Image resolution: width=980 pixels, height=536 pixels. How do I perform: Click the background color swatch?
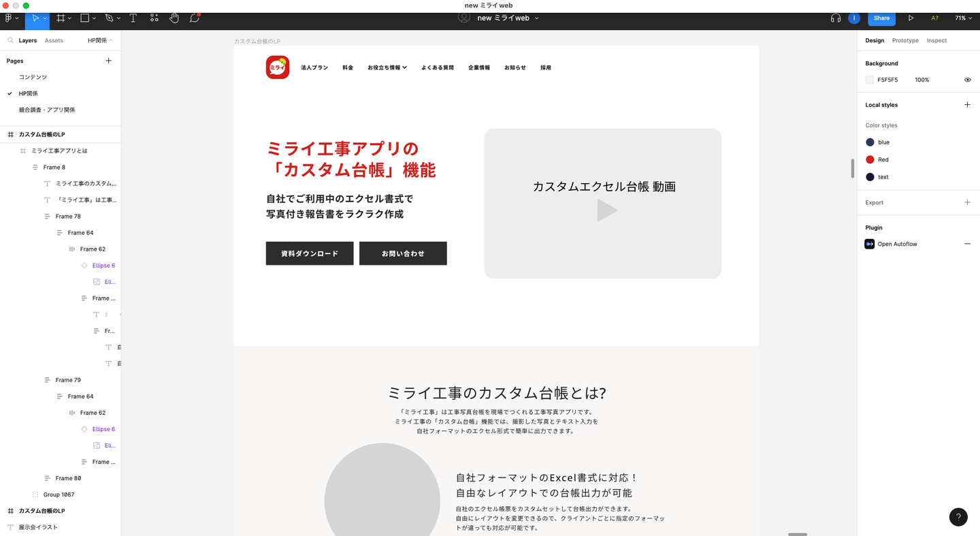coord(870,80)
